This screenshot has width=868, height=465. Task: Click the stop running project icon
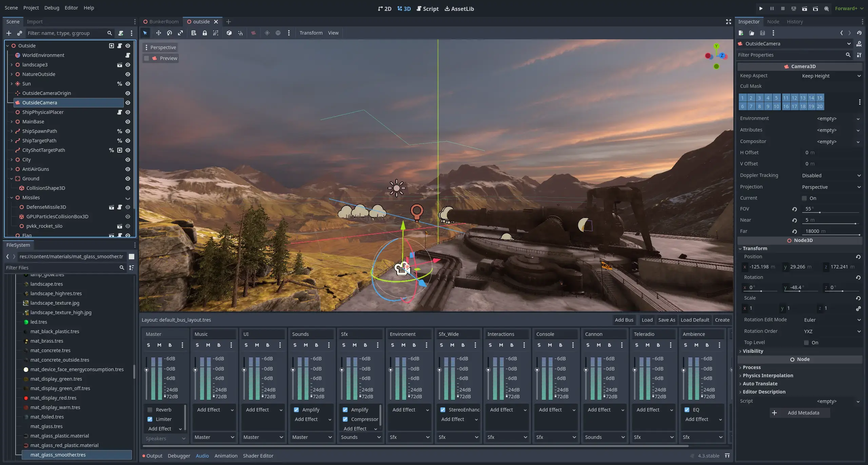click(x=783, y=8)
